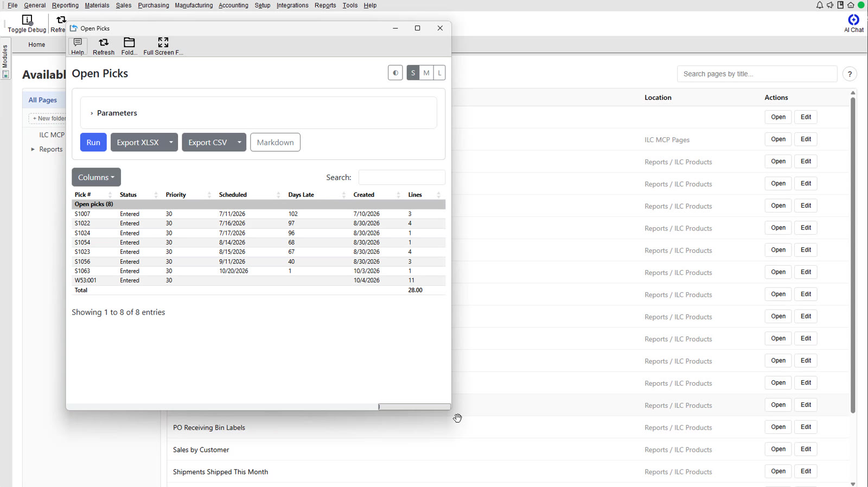Select the L size option
868x487 pixels.
[x=439, y=73]
